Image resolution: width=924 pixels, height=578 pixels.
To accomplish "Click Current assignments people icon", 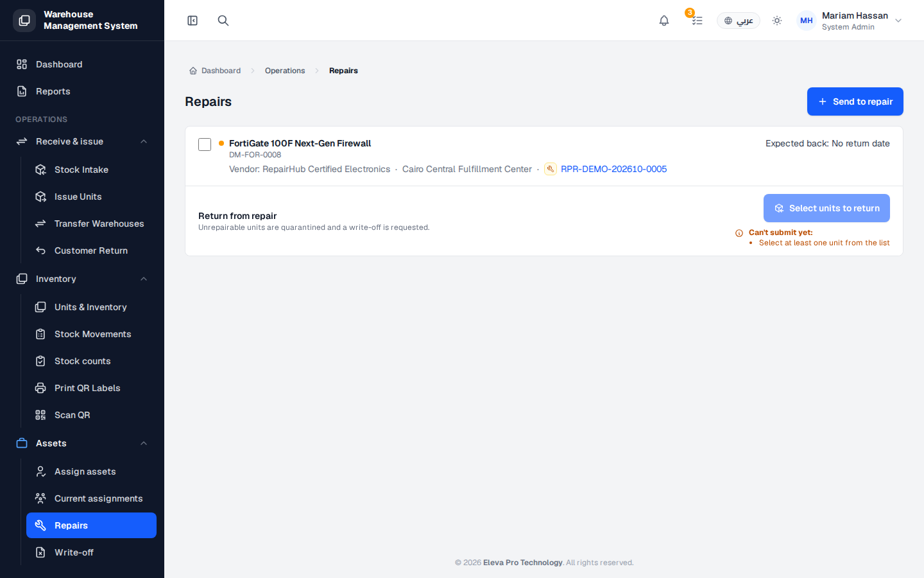I will coord(40,498).
